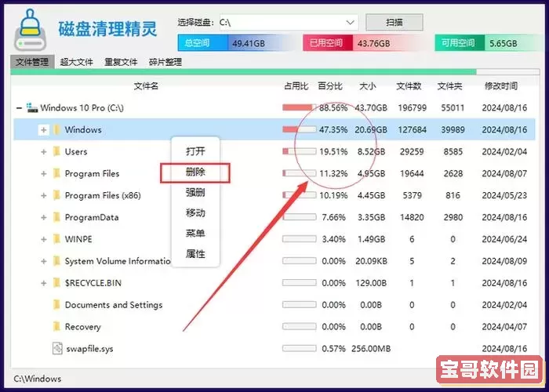The width and height of the screenshot is (549, 392).
Task: Switch to the 碎片整理 tab
Action: 165,62
